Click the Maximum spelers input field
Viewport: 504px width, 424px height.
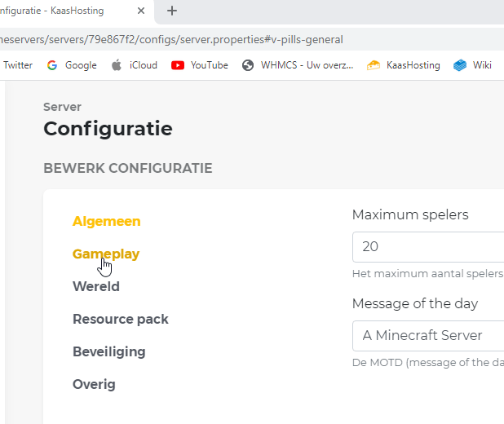428,246
